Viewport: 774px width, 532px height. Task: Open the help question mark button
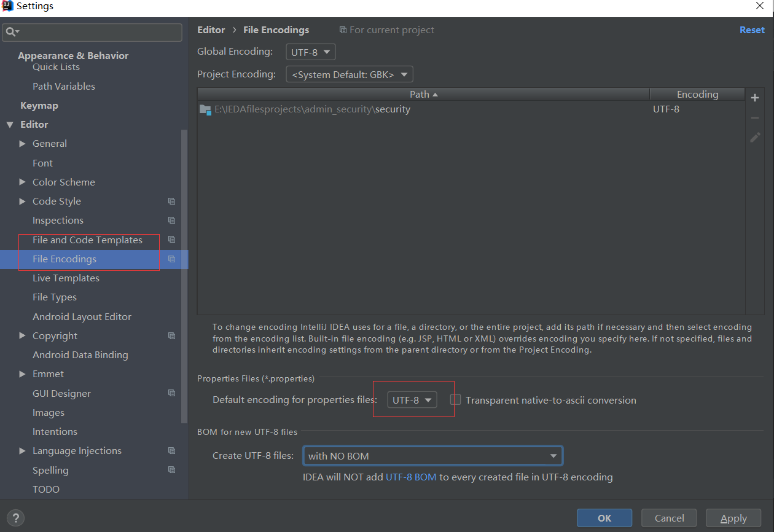coord(17,518)
